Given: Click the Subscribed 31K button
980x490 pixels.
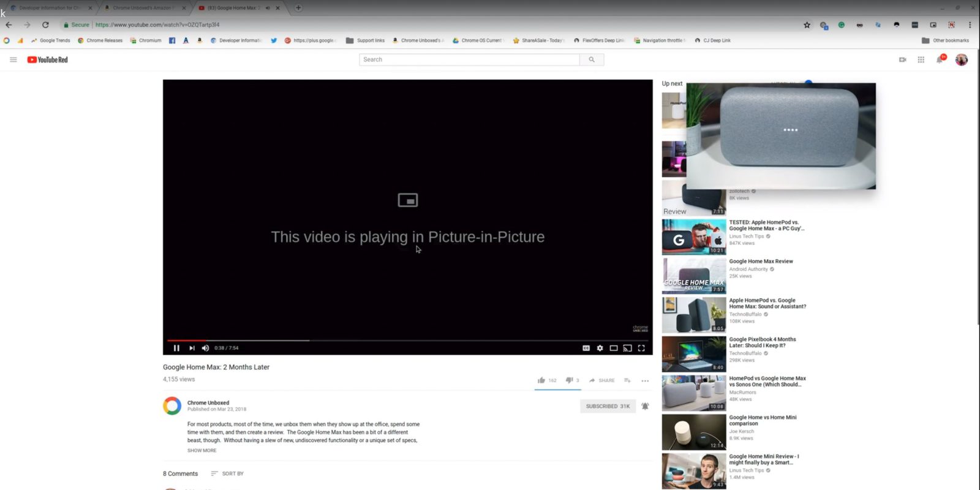Looking at the screenshot, I should click(x=608, y=406).
